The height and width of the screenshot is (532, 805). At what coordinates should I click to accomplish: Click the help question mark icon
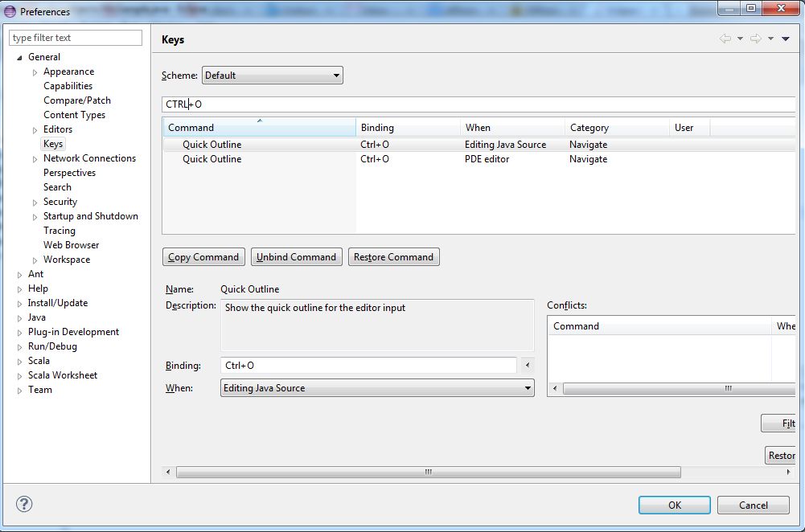pos(24,505)
